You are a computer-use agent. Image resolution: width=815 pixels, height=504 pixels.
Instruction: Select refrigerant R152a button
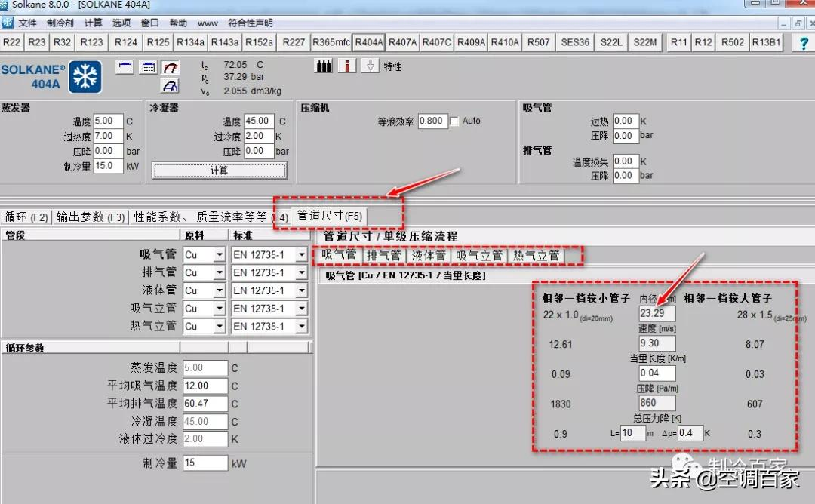[259, 42]
